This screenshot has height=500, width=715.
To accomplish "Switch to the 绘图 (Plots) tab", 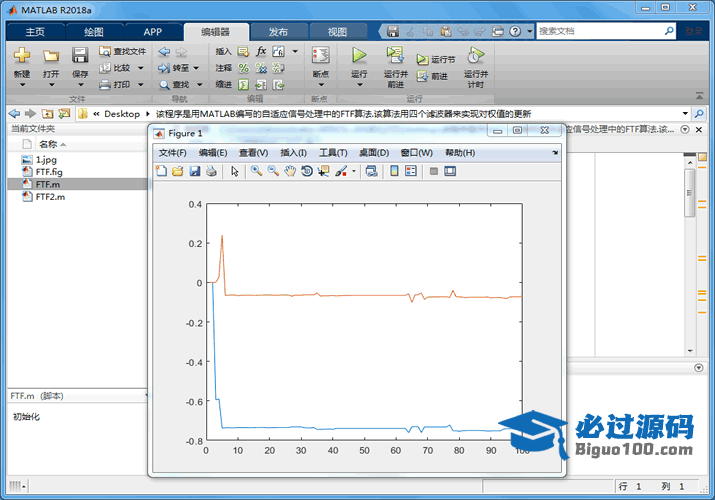I will (x=94, y=32).
